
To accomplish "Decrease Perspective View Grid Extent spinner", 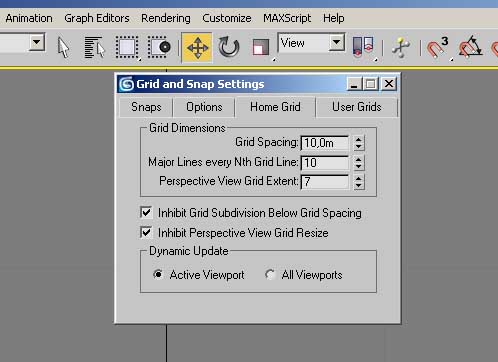I will pos(359,185).
